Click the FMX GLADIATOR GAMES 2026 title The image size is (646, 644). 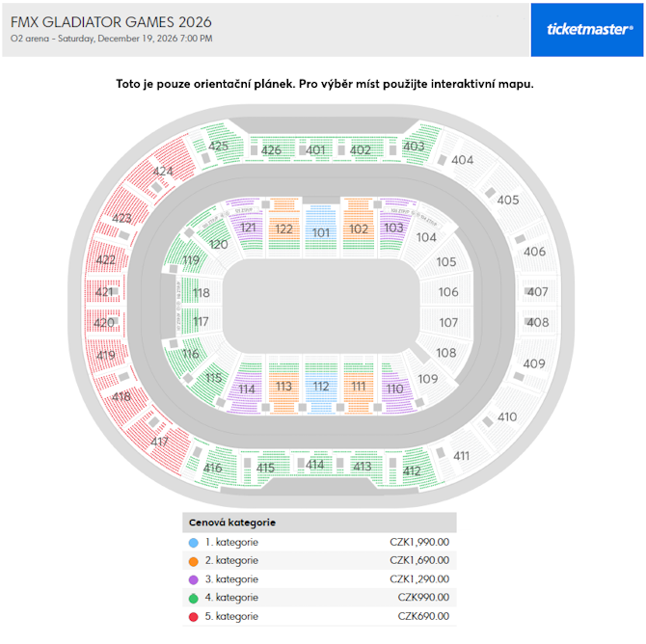tap(111, 21)
